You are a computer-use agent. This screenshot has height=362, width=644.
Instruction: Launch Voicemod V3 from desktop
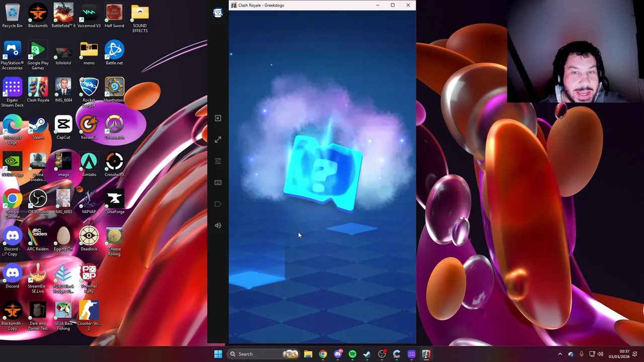coord(89,17)
